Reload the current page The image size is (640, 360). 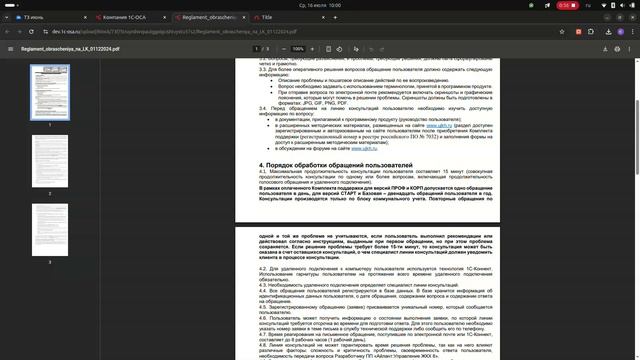click(x=31, y=31)
